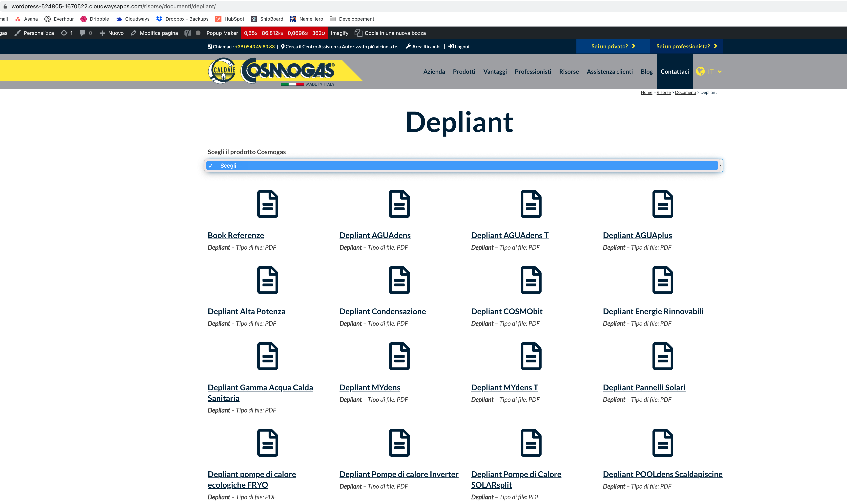Image resolution: width=847 pixels, height=504 pixels.
Task: Click the Depliant AGUAdens document icon
Action: click(399, 204)
